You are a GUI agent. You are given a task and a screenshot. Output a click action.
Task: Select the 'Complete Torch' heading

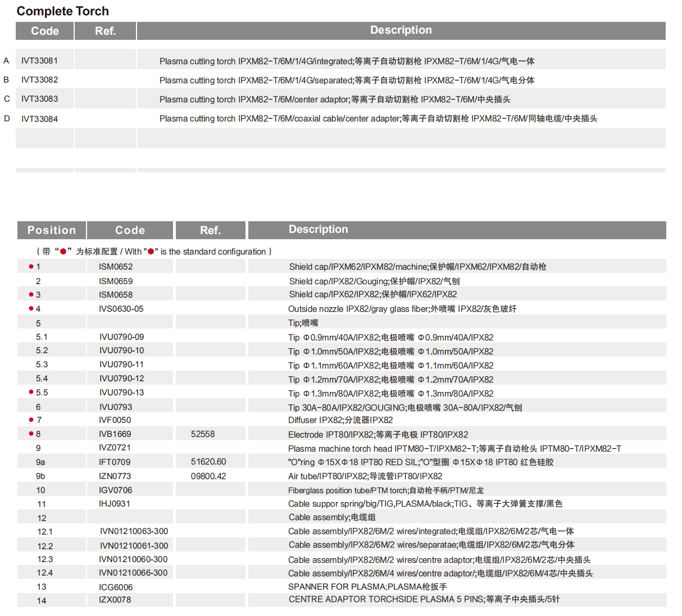click(62, 11)
